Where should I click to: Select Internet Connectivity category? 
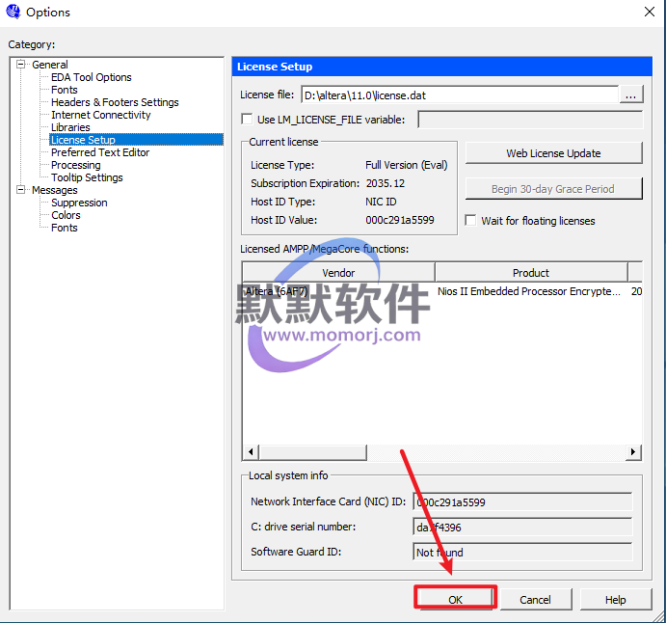click(101, 115)
